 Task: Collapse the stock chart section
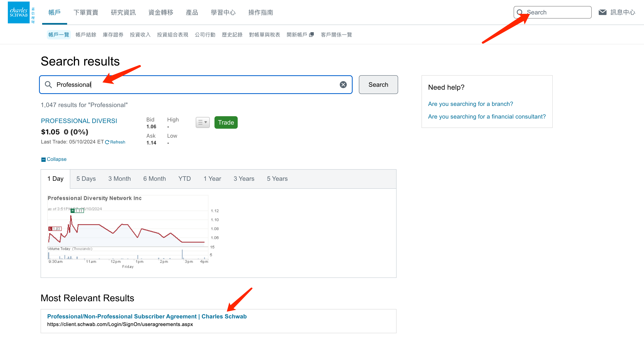54,159
